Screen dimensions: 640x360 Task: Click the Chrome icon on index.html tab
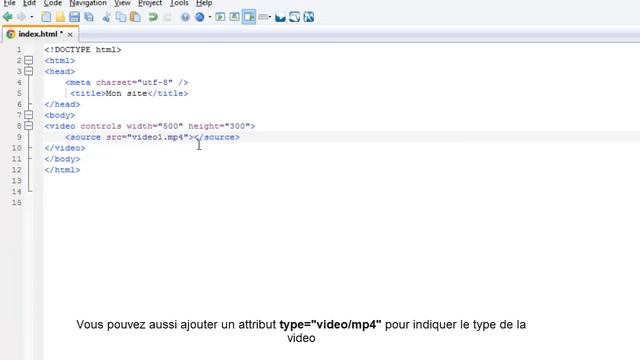(11, 34)
